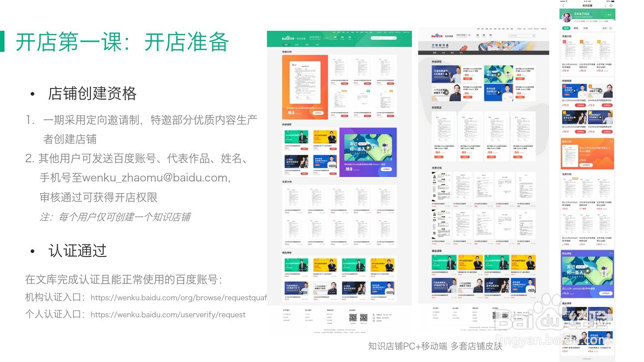Image resolution: width=644 pixels, height=362 pixels.
Task: Open the personal verification userverify link
Action: 168,315
